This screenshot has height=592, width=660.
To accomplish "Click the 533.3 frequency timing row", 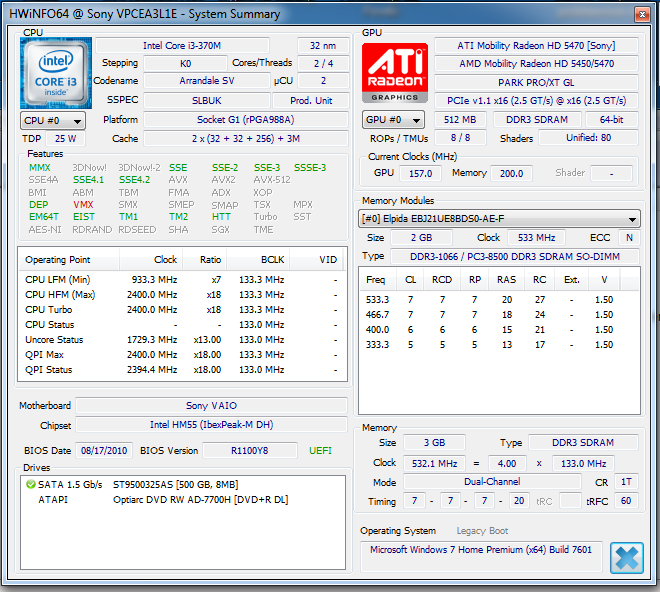I will point(499,300).
